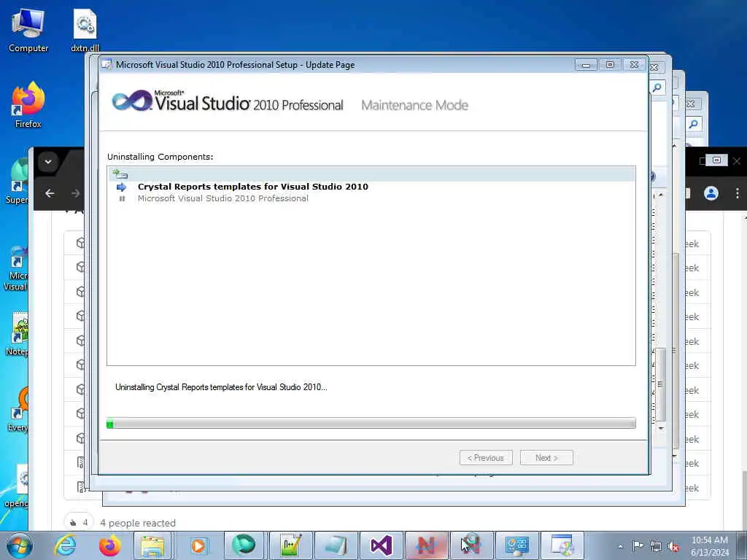Click the 4 thumbs-up reaction button

[79, 523]
